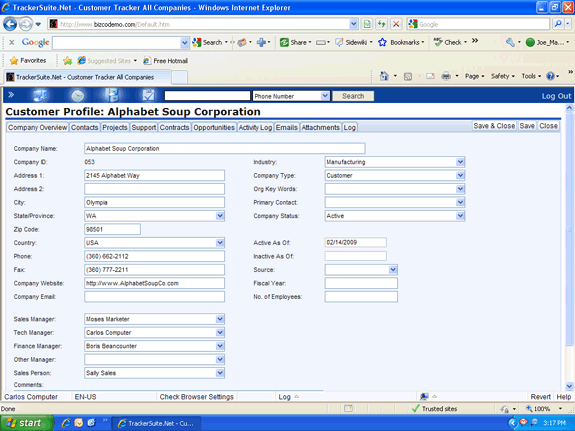575x431 pixels.
Task: Click the Home icon in command bar
Action: (384, 76)
